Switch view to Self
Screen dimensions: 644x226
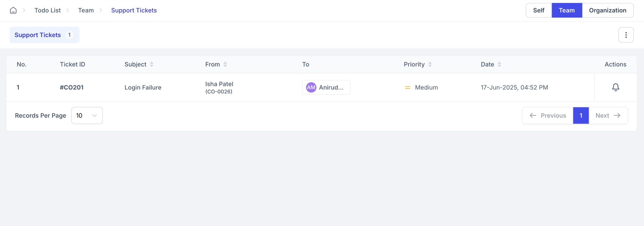[x=538, y=11]
